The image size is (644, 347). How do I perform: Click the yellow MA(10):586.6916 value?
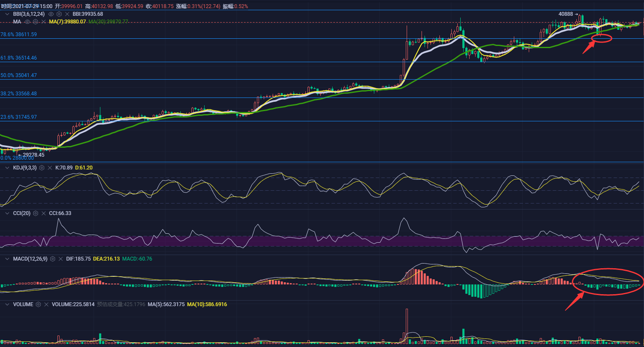207,304
